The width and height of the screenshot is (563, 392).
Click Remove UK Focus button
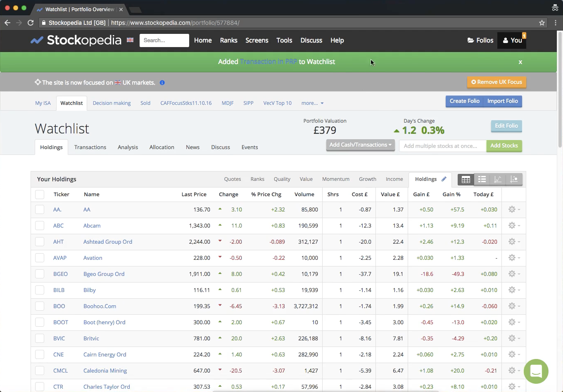point(496,82)
